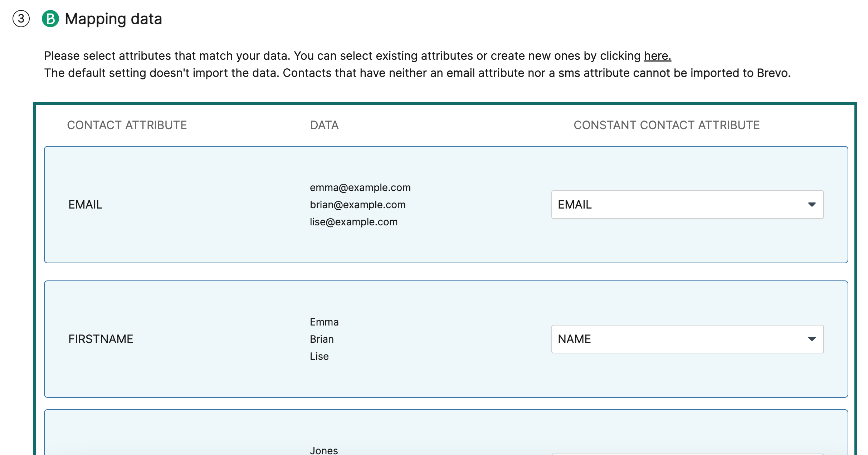The width and height of the screenshot is (868, 455).
Task: Click the DATA column header
Action: point(324,125)
